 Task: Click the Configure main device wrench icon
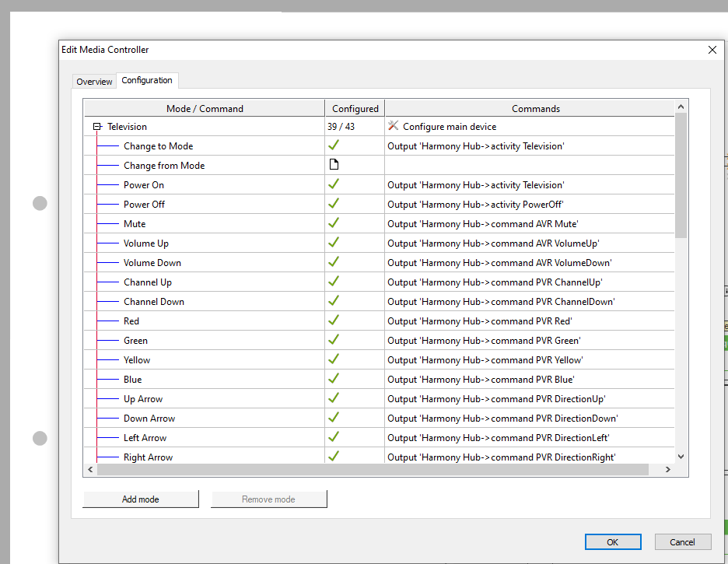point(393,126)
